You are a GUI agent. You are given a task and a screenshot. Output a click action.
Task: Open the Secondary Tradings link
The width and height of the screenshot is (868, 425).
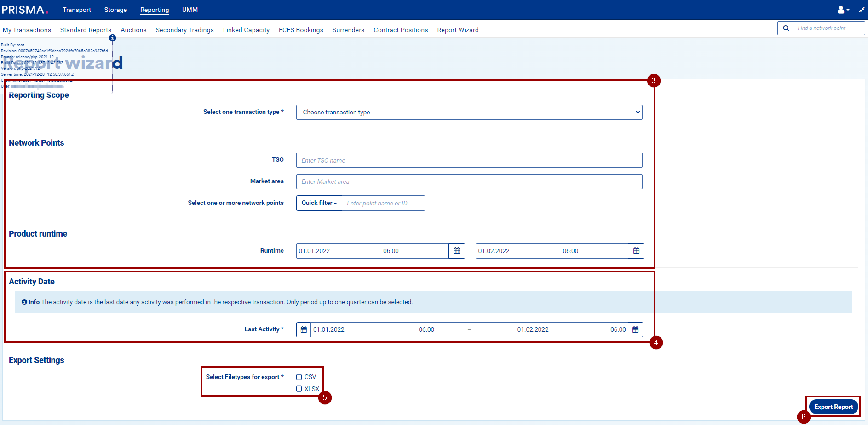pos(184,30)
